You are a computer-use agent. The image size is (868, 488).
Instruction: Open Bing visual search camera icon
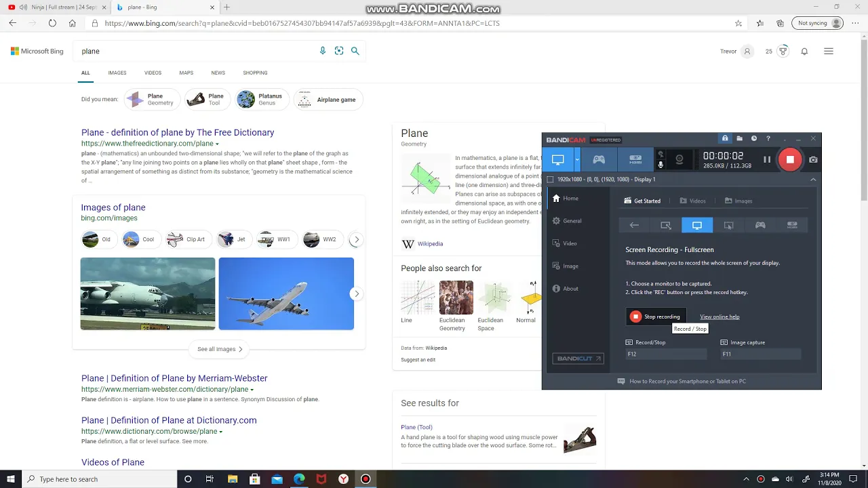click(x=339, y=51)
